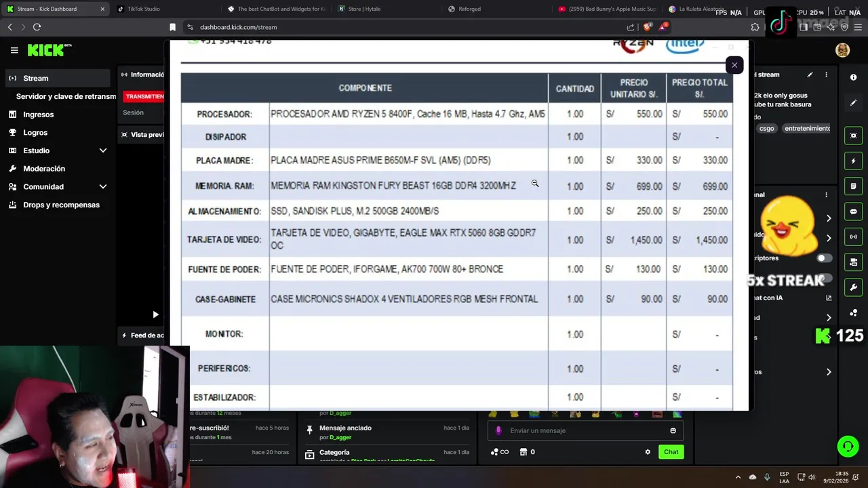Click the chat bubble icon in right sidebar
Image resolution: width=868 pixels, height=488 pixels.
point(854,211)
